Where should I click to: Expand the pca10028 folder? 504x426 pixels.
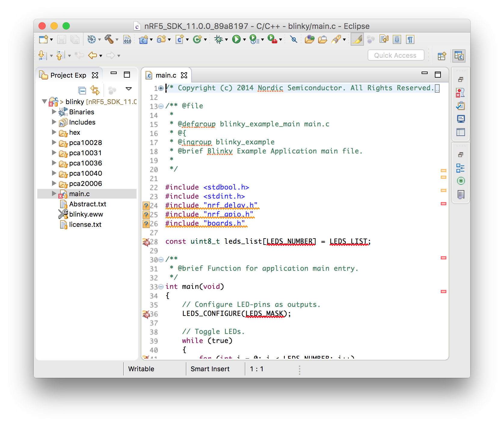(x=54, y=142)
